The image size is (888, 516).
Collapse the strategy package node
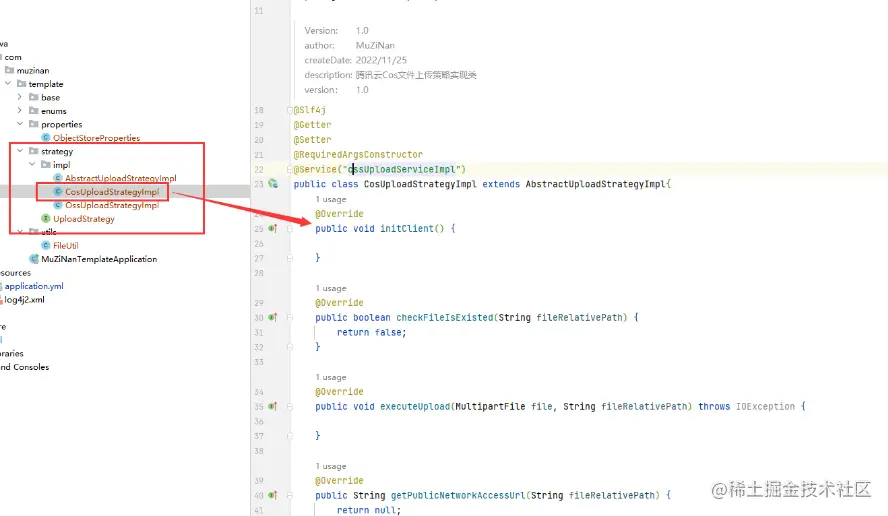click(20, 151)
